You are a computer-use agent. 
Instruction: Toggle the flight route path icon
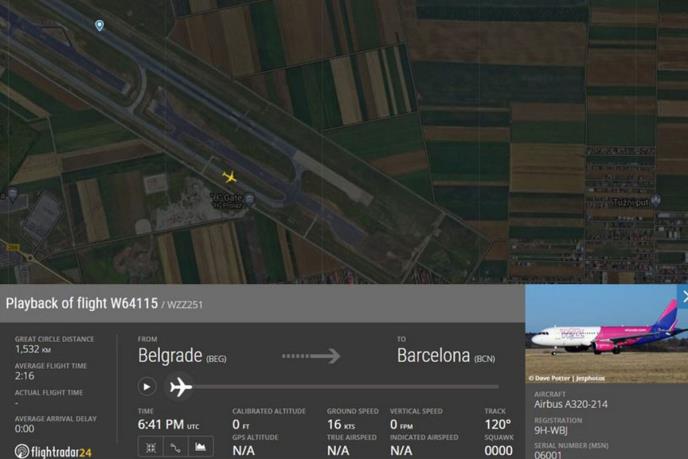point(176,447)
